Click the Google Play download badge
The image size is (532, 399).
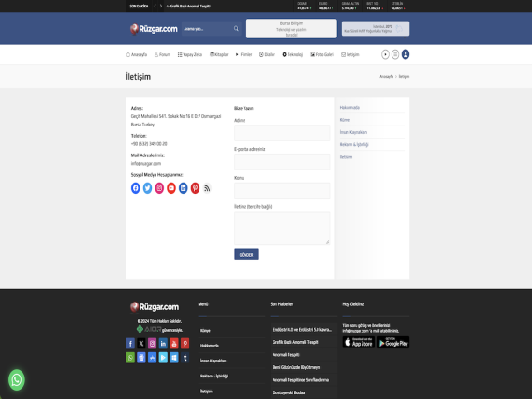coord(393,343)
